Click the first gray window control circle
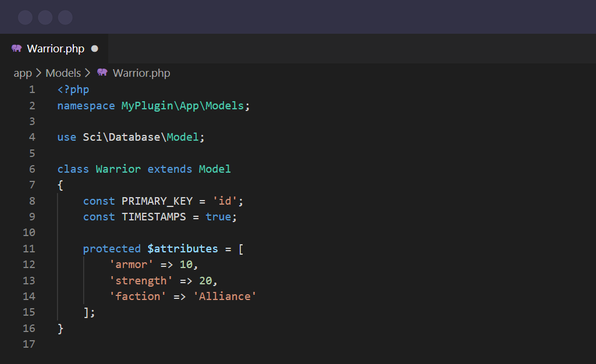The width and height of the screenshot is (596, 364). [25, 17]
